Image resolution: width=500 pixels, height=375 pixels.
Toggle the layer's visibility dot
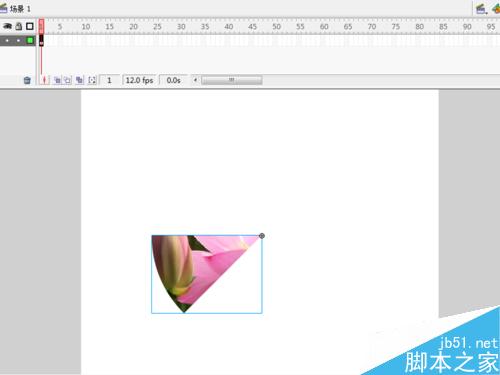point(7,41)
